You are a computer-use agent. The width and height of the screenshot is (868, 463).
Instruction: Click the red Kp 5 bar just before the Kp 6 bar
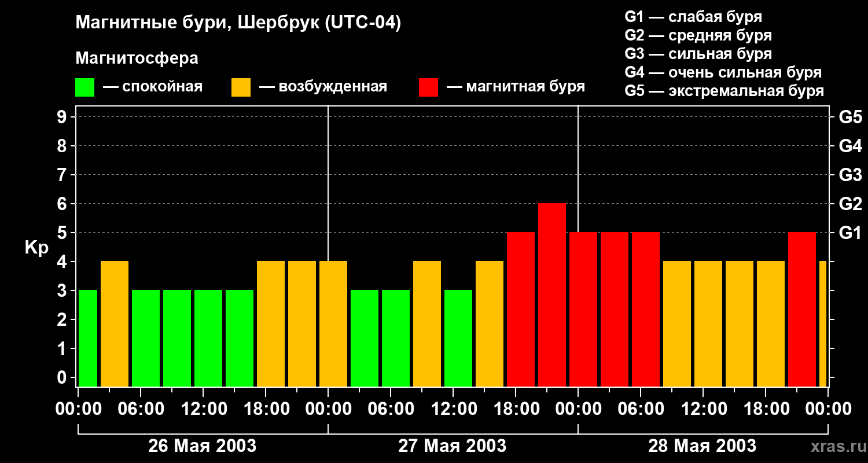521,309
